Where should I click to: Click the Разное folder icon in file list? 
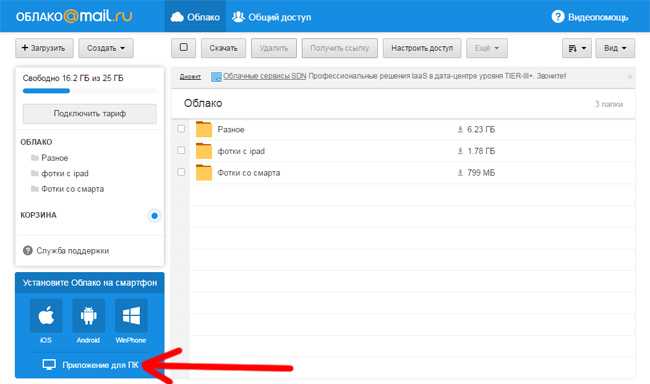[204, 129]
